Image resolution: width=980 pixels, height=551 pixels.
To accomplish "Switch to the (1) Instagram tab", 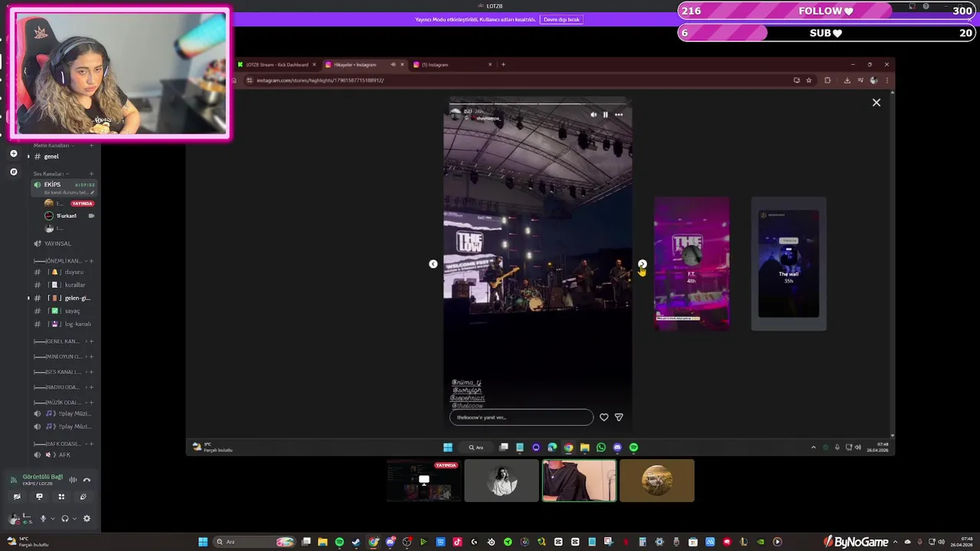I will click(452, 64).
